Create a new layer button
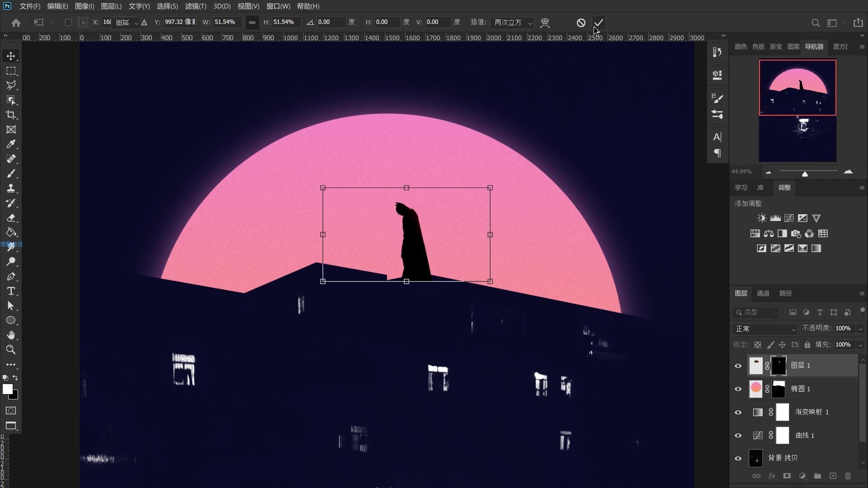The width and height of the screenshot is (868, 488). point(833,476)
